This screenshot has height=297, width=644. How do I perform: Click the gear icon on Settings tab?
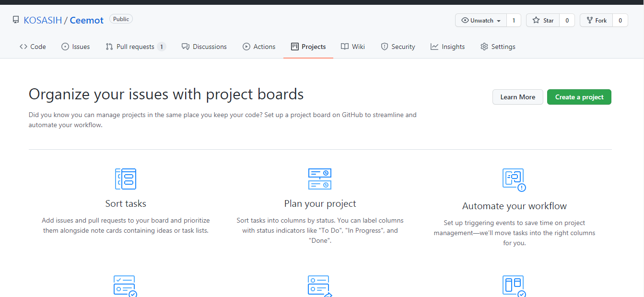pyautogui.click(x=484, y=47)
